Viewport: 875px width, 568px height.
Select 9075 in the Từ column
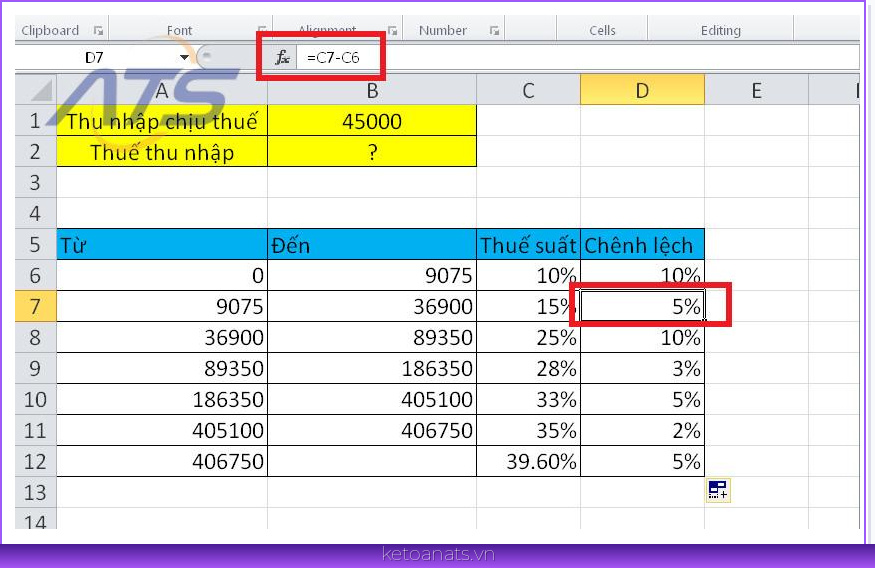pos(162,306)
